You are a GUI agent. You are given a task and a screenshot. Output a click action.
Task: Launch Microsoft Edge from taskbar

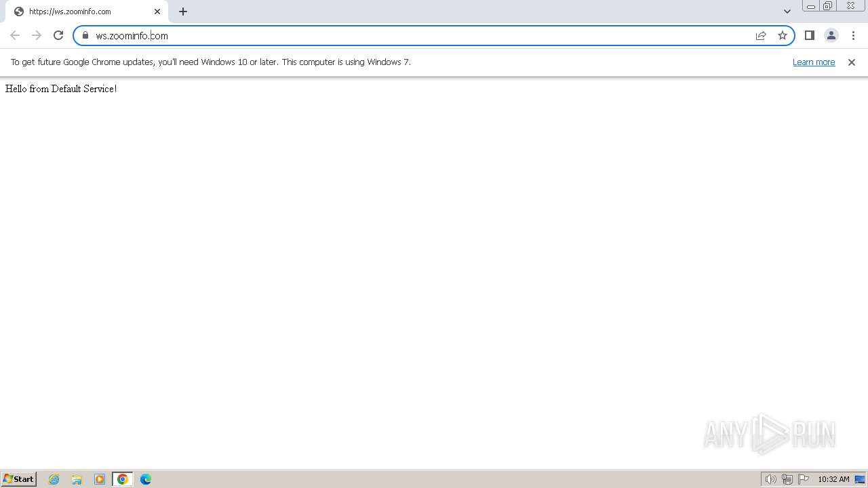146,479
